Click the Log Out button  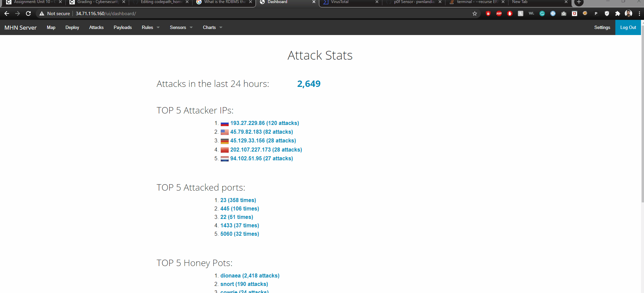[x=628, y=28]
